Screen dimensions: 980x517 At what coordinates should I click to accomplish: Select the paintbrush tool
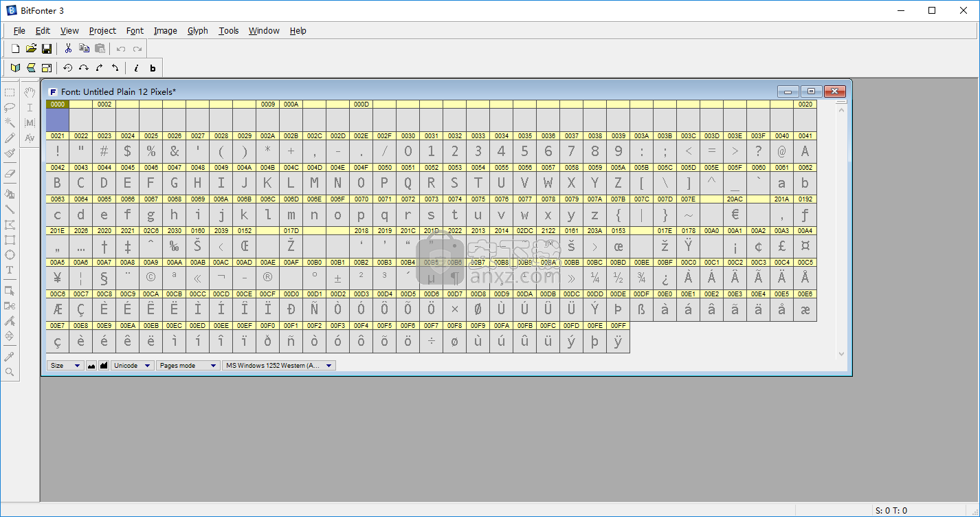coord(10,153)
